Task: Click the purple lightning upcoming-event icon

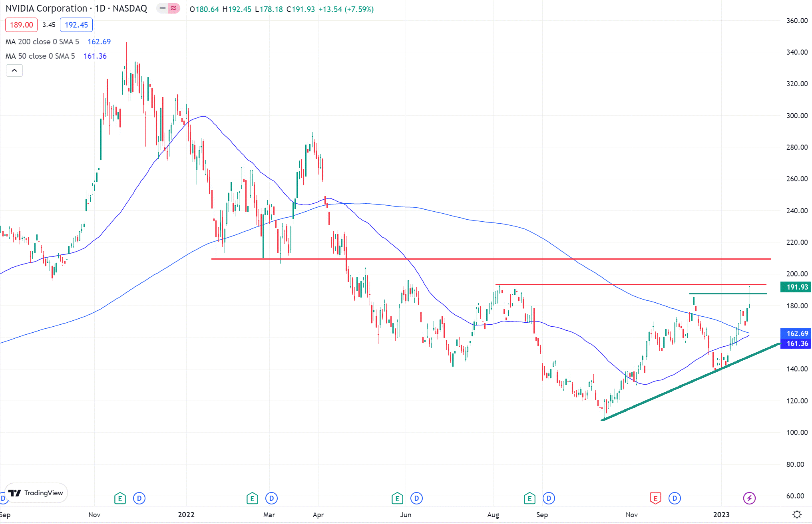Action: pyautogui.click(x=749, y=498)
